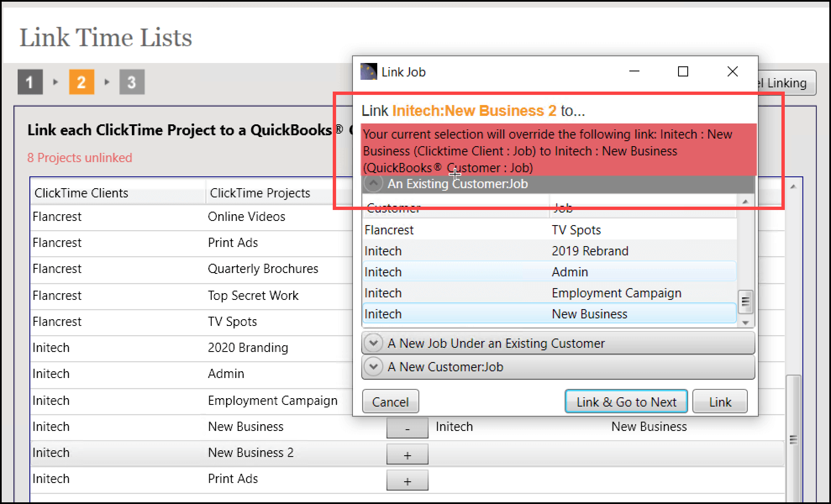Collapse the An Existing Customer:Job section

(x=373, y=184)
